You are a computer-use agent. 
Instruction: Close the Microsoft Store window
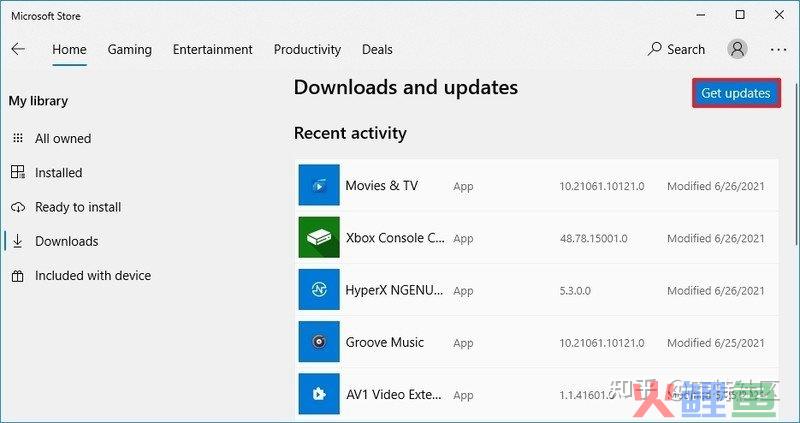pyautogui.click(x=779, y=15)
